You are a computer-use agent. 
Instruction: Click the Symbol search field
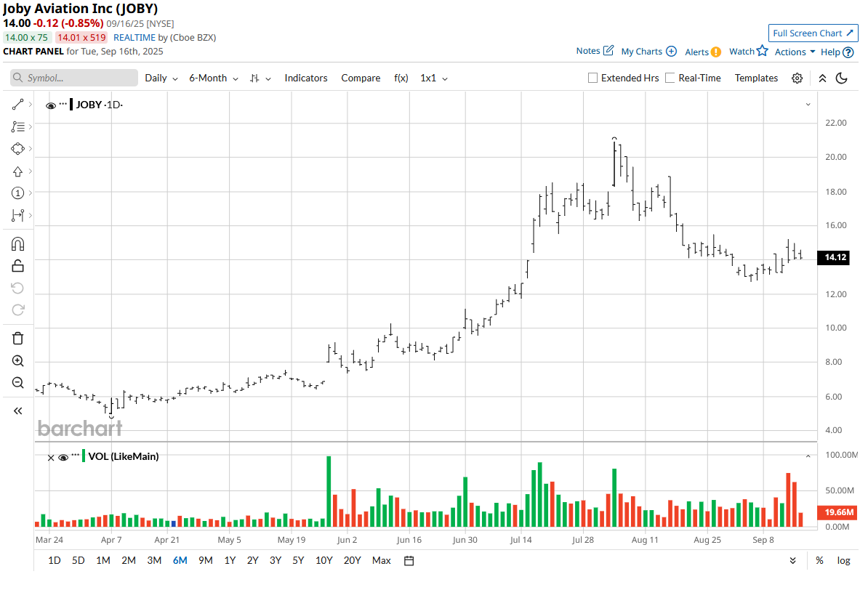point(74,78)
